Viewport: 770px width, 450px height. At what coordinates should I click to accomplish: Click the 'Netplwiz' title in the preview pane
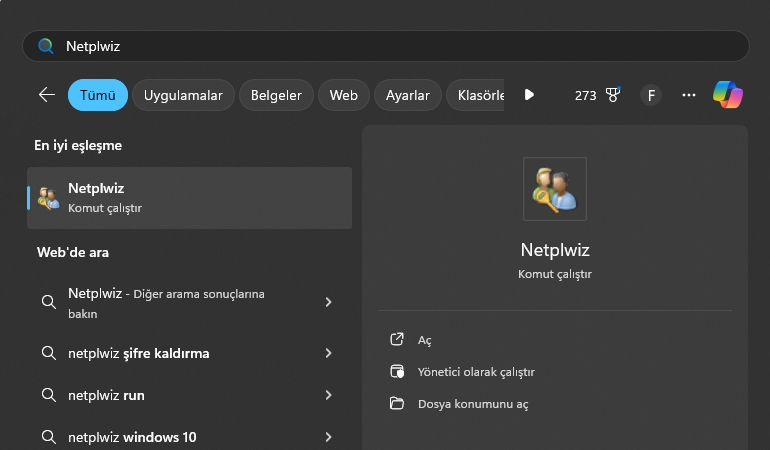coord(555,250)
